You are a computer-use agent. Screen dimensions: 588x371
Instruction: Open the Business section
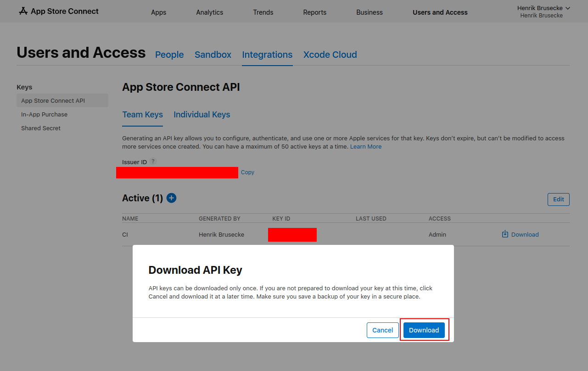[370, 12]
